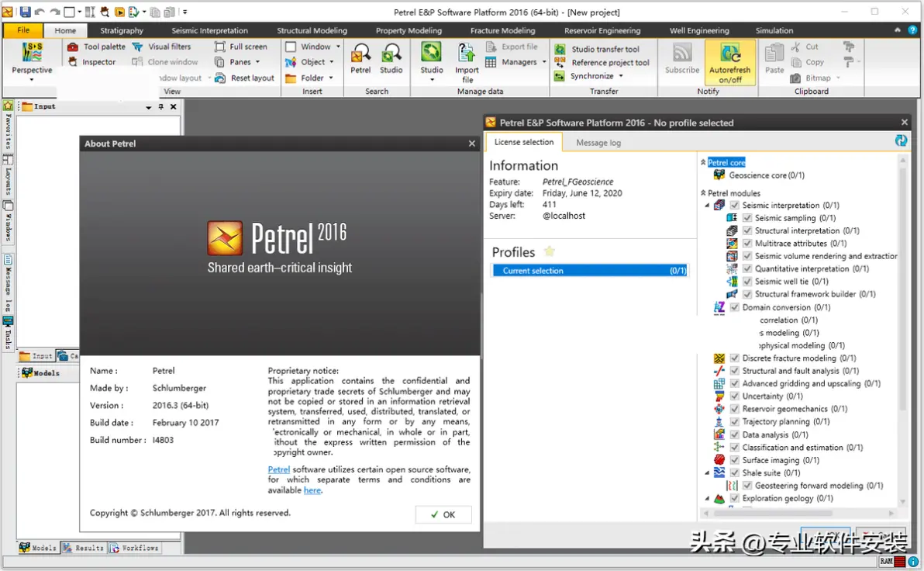The width and height of the screenshot is (924, 571).
Task: Collapse the Petrel core section
Action: pyautogui.click(x=703, y=162)
